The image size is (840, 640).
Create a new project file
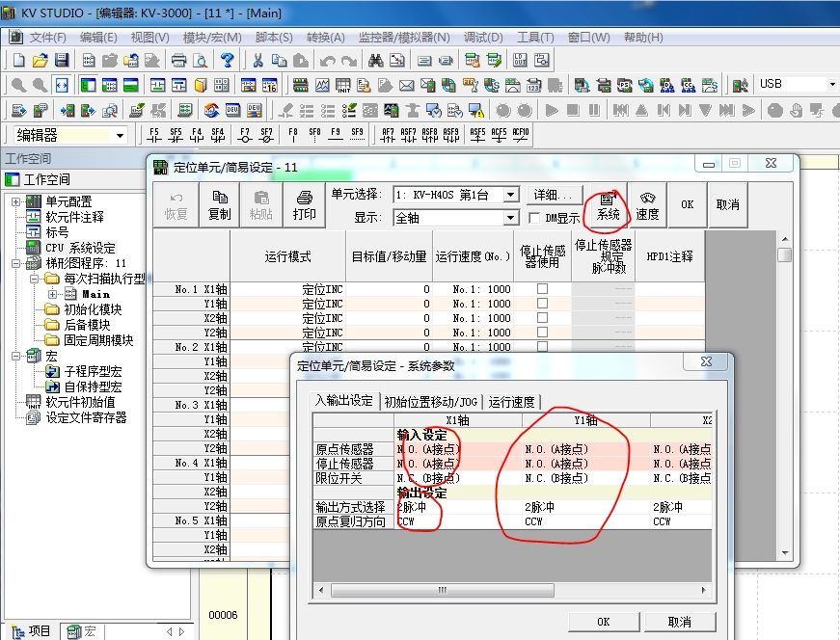point(18,60)
